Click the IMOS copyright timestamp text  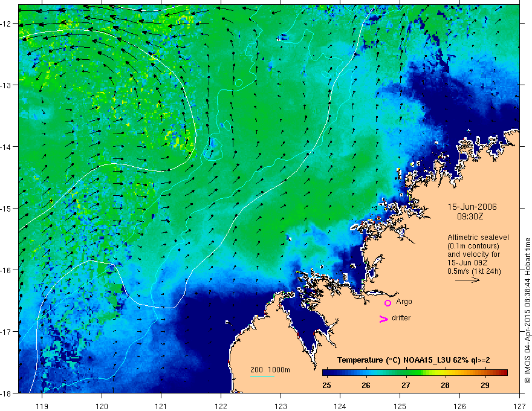527,311
